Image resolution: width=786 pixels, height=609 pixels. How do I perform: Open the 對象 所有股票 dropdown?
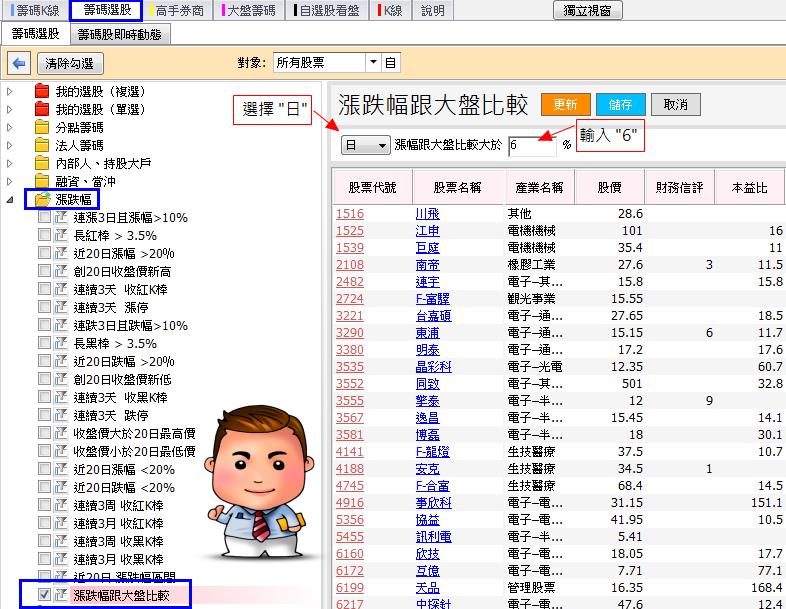point(373,63)
